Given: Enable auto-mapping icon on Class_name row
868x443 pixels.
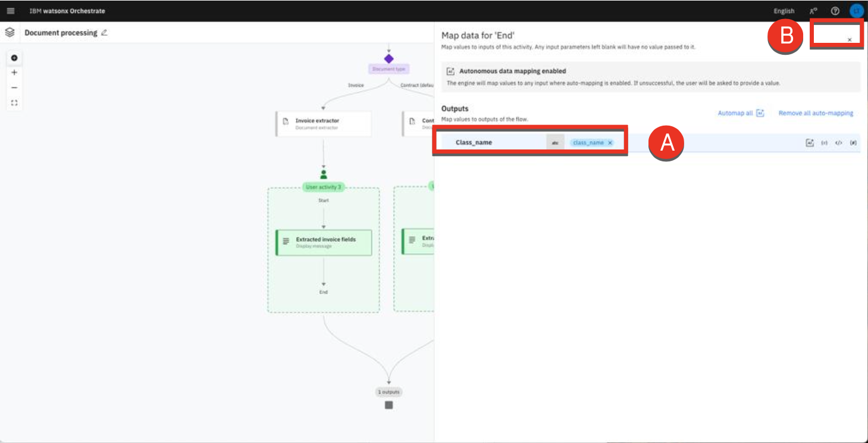Looking at the screenshot, I should coord(810,143).
